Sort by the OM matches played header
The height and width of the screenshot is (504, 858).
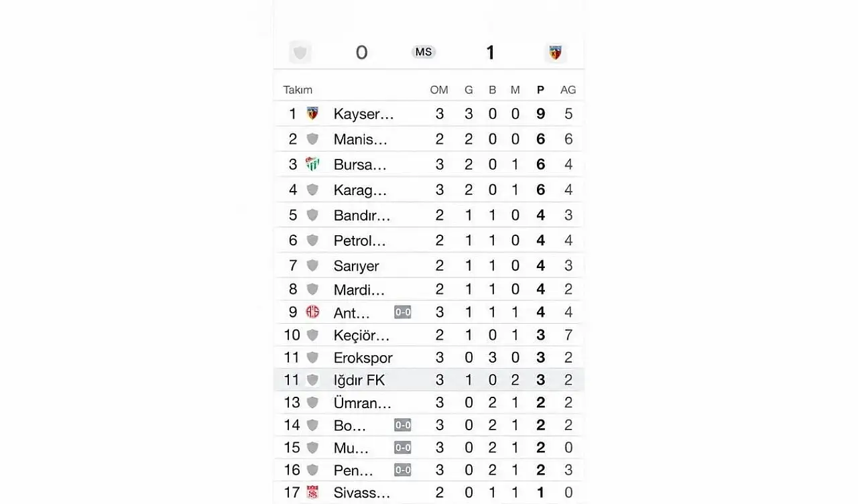[x=439, y=90]
